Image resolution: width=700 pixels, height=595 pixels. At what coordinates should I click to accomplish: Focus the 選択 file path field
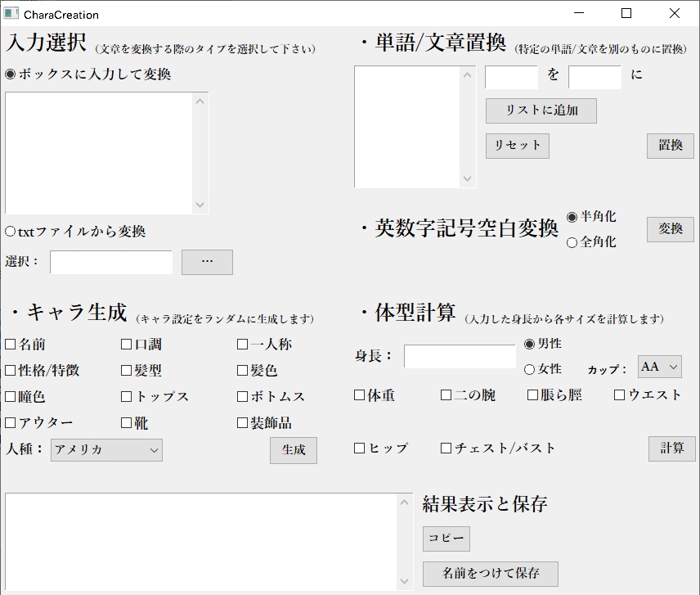pyautogui.click(x=111, y=262)
